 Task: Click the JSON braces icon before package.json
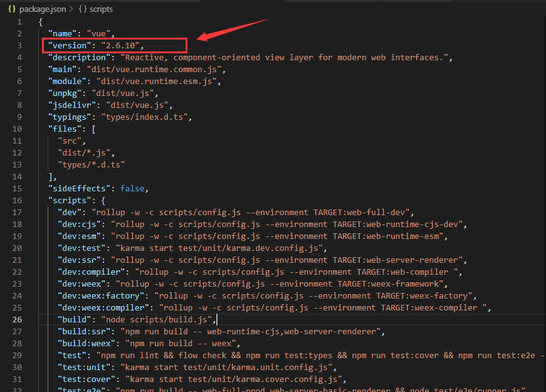(x=12, y=9)
